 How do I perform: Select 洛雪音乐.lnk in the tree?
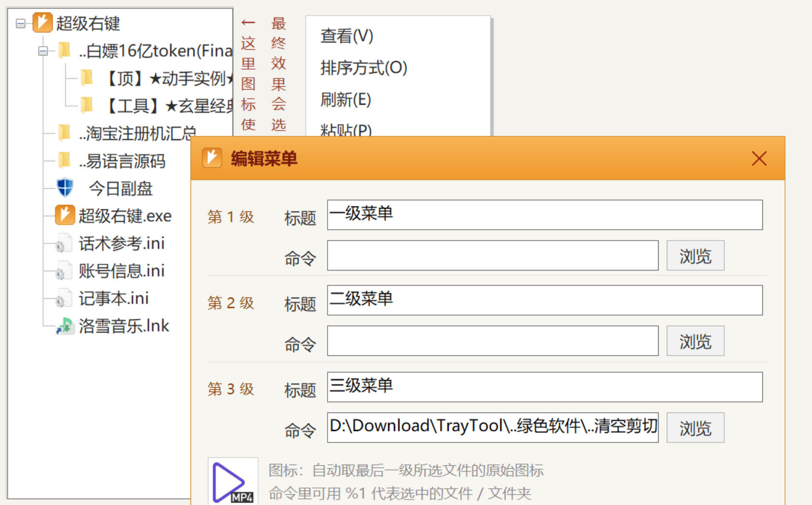click(x=124, y=326)
